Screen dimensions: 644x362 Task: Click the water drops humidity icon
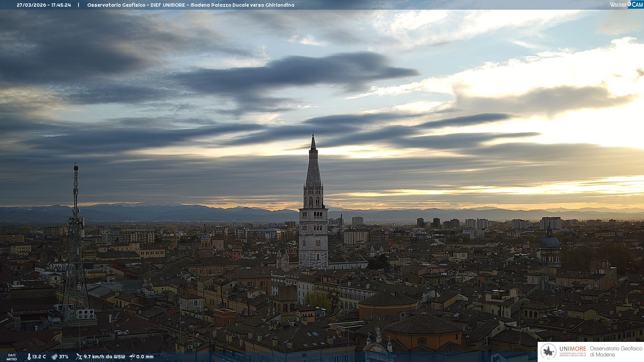click(54, 357)
